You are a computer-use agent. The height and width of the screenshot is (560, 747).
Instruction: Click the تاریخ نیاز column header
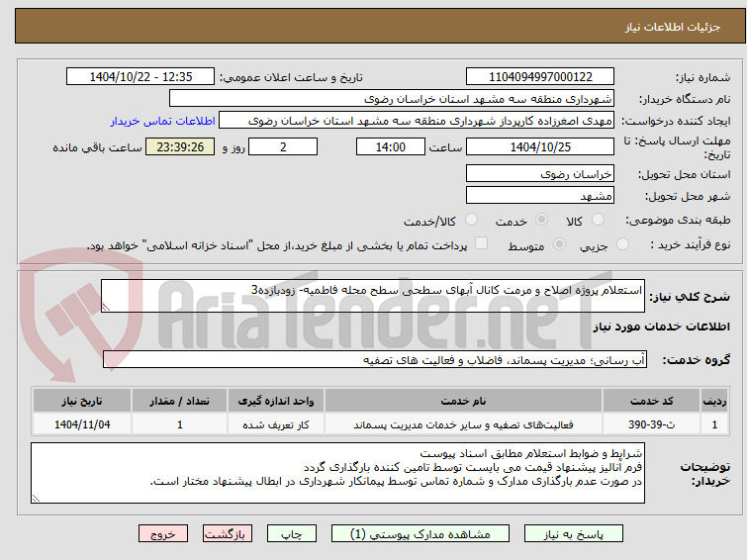pyautogui.click(x=82, y=401)
